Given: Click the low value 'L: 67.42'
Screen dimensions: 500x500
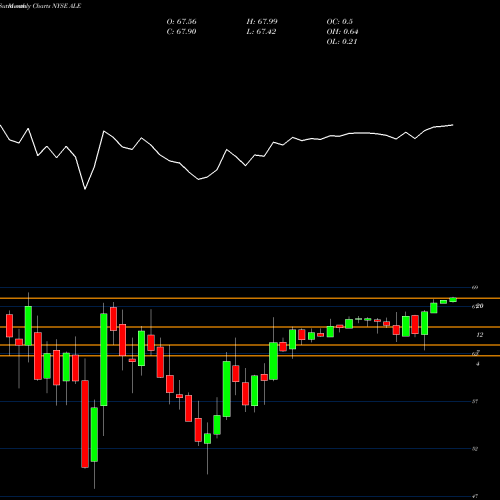Looking at the screenshot, I should (261, 32).
